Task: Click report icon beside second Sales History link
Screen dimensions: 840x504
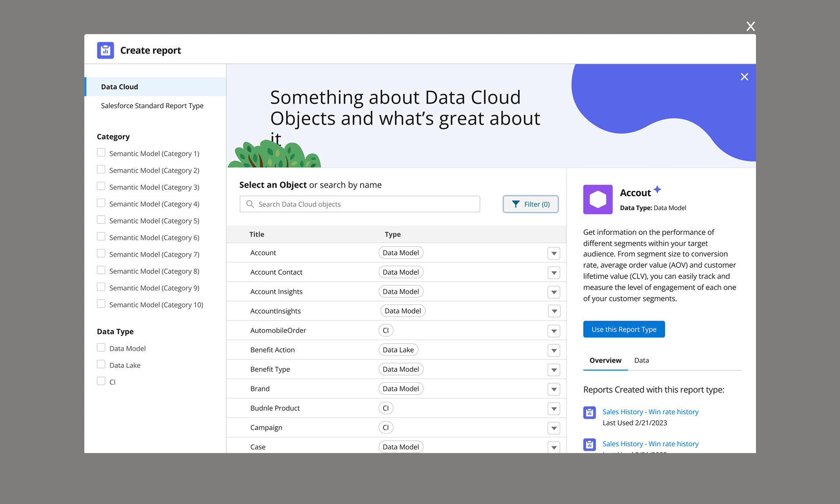Action: 589,444
